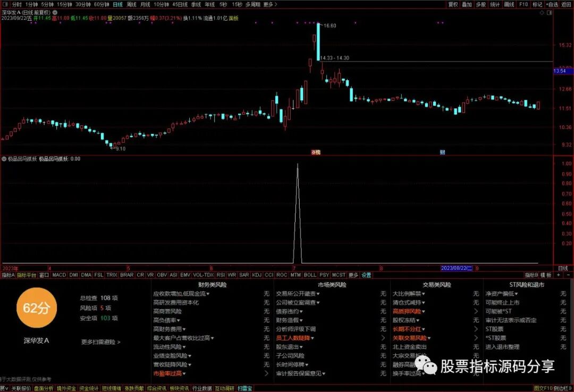
Task: Select the KDJ indicator
Action: [257, 275]
